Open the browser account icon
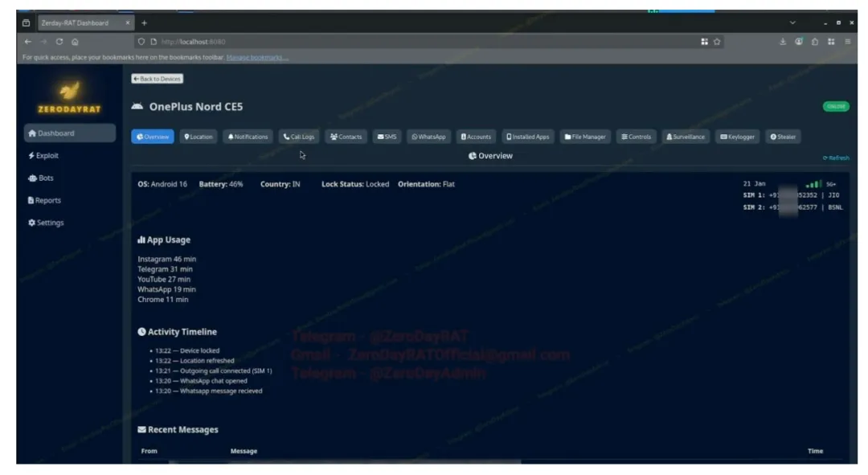This screenshot has width=868, height=475. 799,42
